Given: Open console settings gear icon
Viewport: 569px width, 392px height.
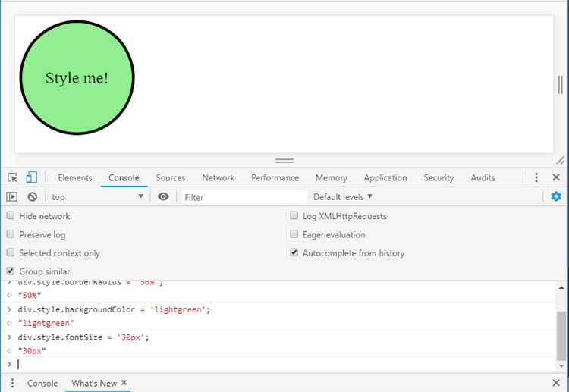Looking at the screenshot, I should click(556, 196).
